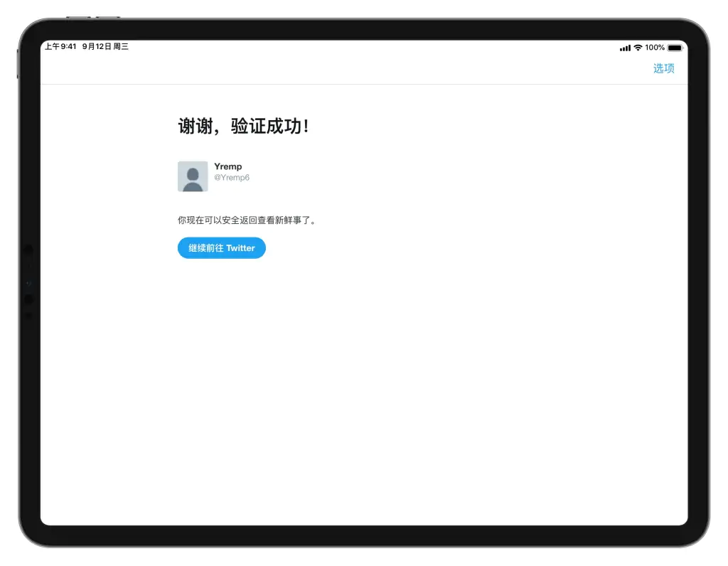This screenshot has width=728, height=566.
Task: Tap the 继续前往 Twitter button
Action: (x=222, y=248)
